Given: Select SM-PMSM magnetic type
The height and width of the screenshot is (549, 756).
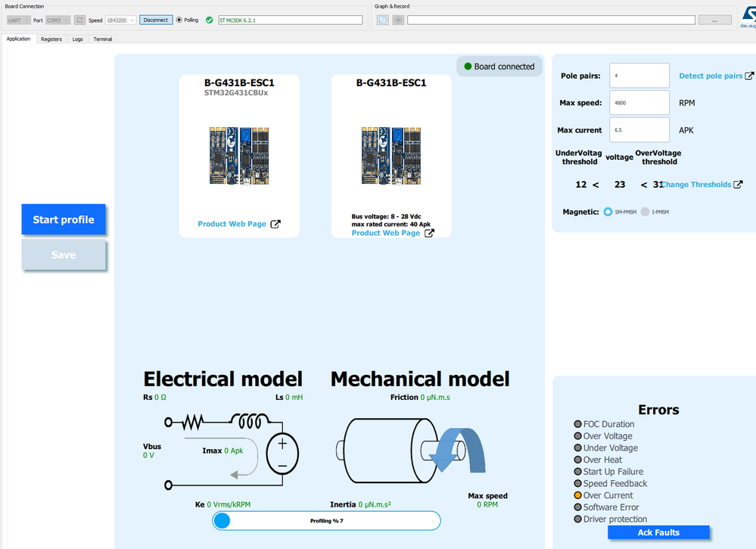Looking at the screenshot, I should pyautogui.click(x=608, y=212).
